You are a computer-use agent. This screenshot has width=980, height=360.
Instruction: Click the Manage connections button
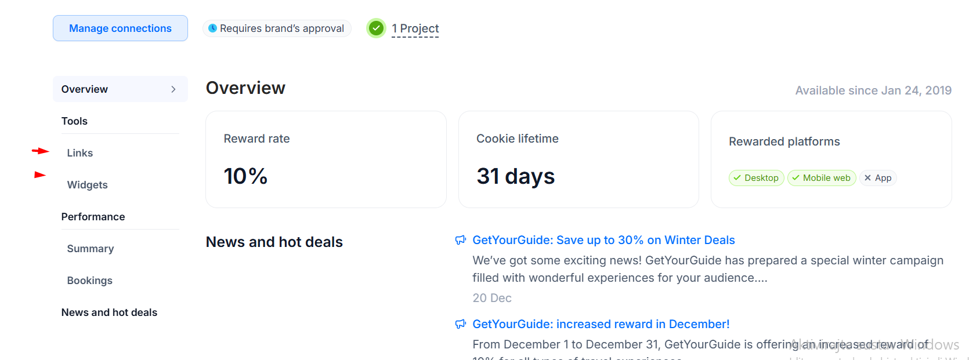[120, 28]
